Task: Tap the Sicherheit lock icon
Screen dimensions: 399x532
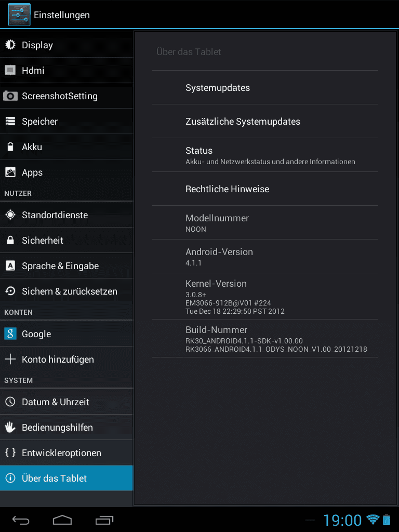Action: pyautogui.click(x=10, y=240)
